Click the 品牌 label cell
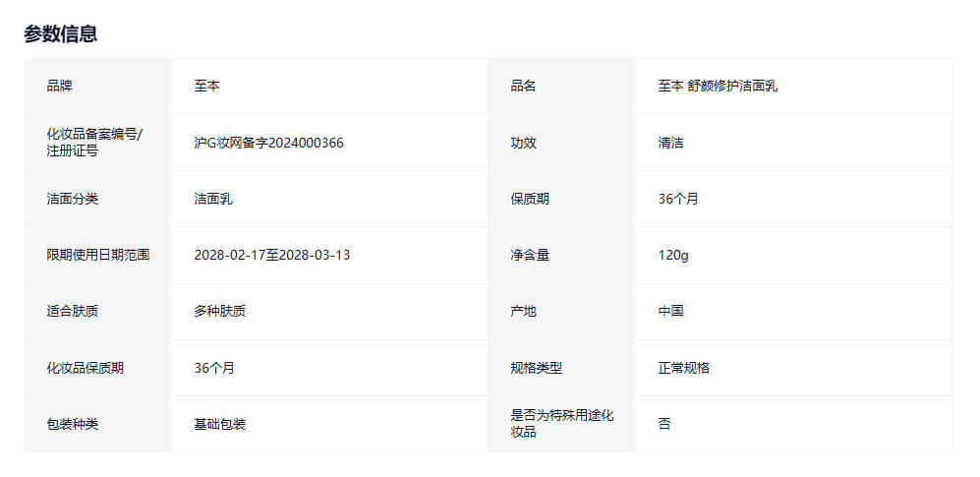The width and height of the screenshot is (980, 477). [60, 87]
